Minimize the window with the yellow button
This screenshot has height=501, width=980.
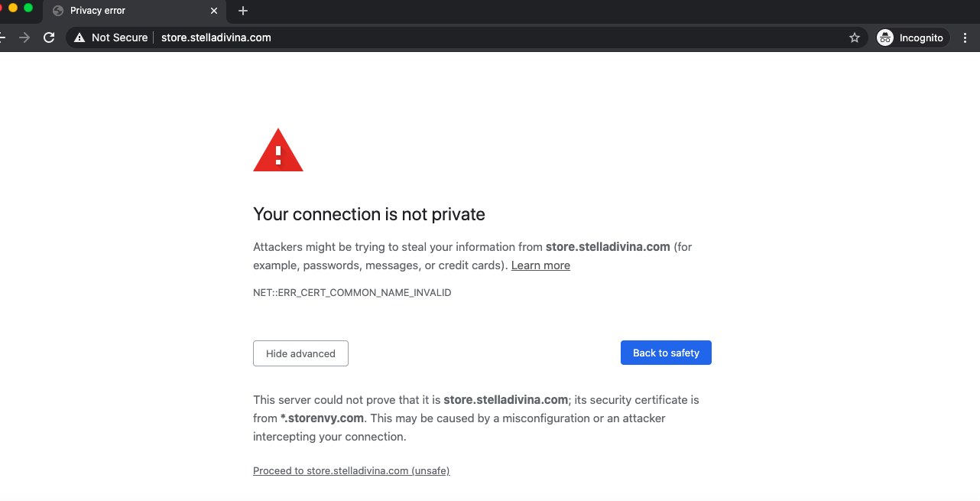click(13, 8)
